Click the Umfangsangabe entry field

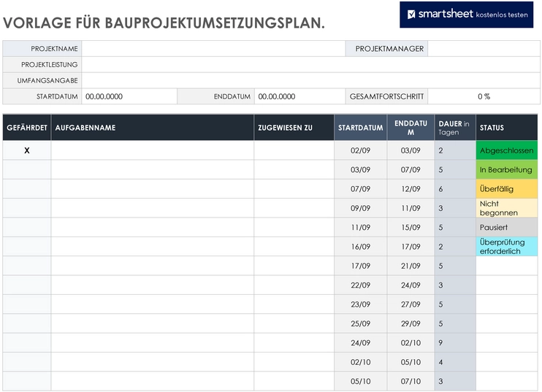pyautogui.click(x=310, y=80)
